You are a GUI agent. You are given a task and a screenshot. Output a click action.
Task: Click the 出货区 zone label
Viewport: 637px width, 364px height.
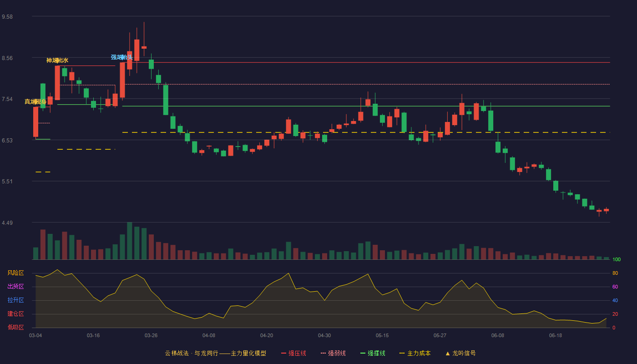point(16,287)
